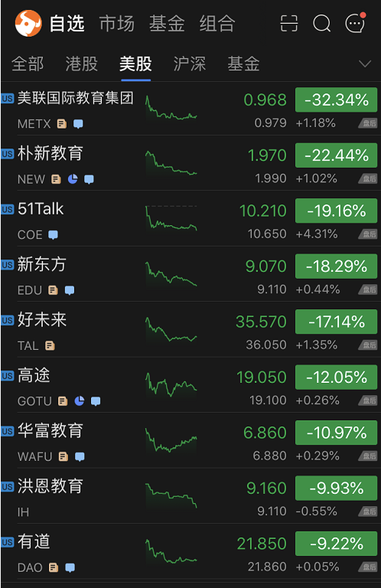Open the 市场 top navigation tab
381x588 pixels.
tap(117, 24)
